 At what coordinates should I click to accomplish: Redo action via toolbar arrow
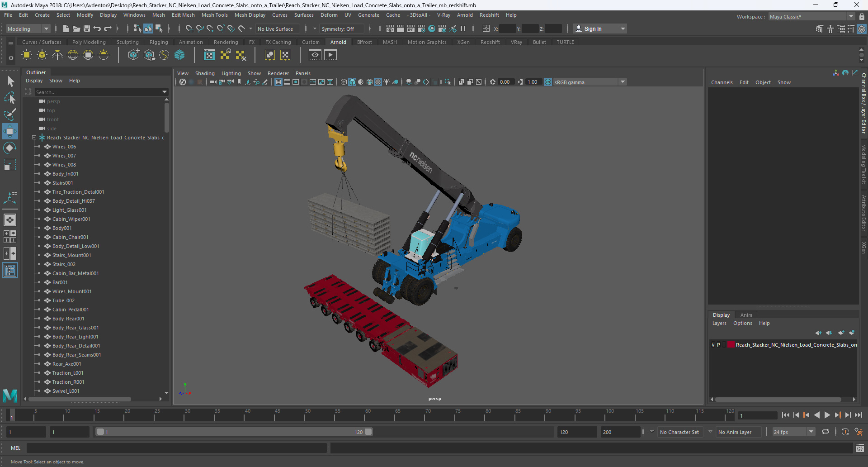108,29
